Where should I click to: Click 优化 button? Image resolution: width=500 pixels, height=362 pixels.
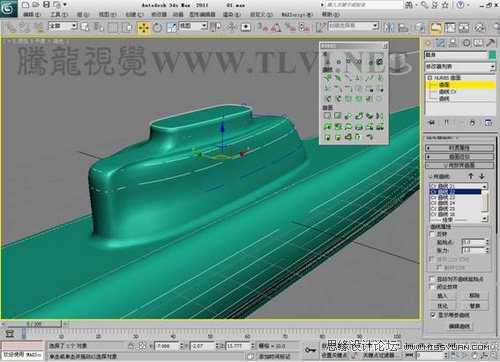pos(442,306)
